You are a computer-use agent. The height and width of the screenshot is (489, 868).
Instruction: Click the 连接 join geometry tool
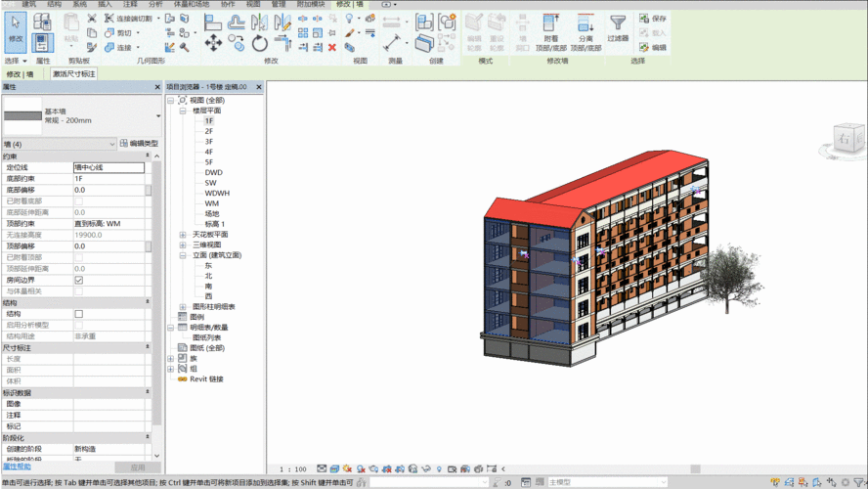pos(118,48)
